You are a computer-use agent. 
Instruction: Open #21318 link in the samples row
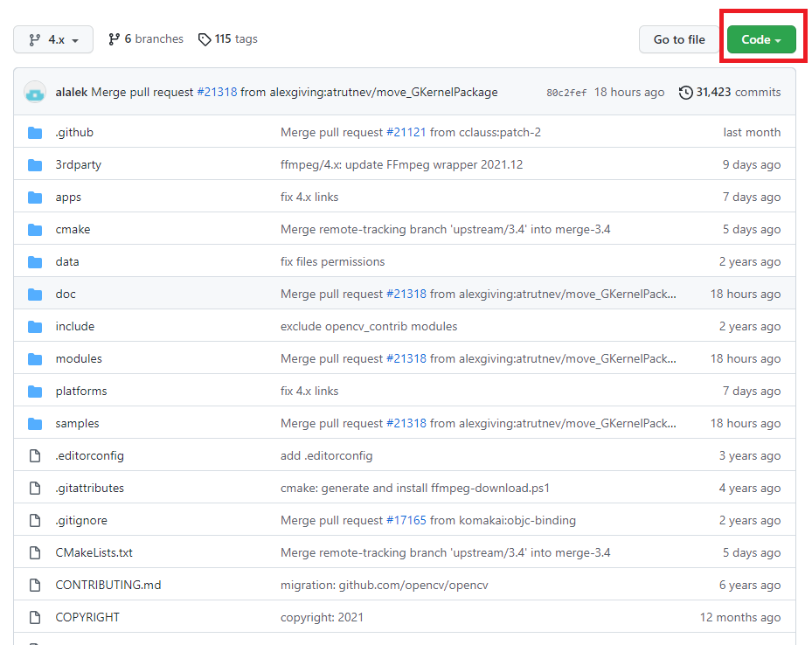pyautogui.click(x=406, y=423)
